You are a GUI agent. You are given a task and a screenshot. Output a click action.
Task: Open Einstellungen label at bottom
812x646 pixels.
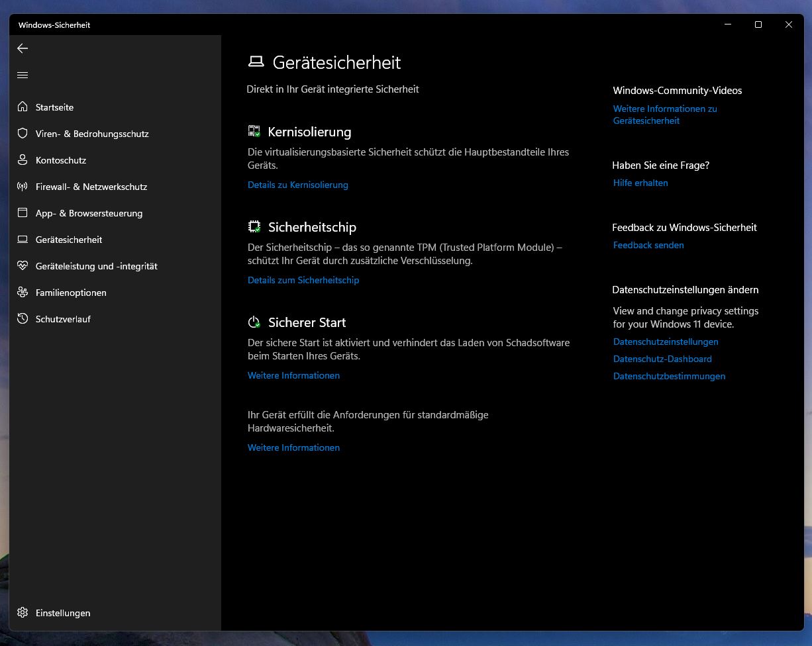(63, 613)
